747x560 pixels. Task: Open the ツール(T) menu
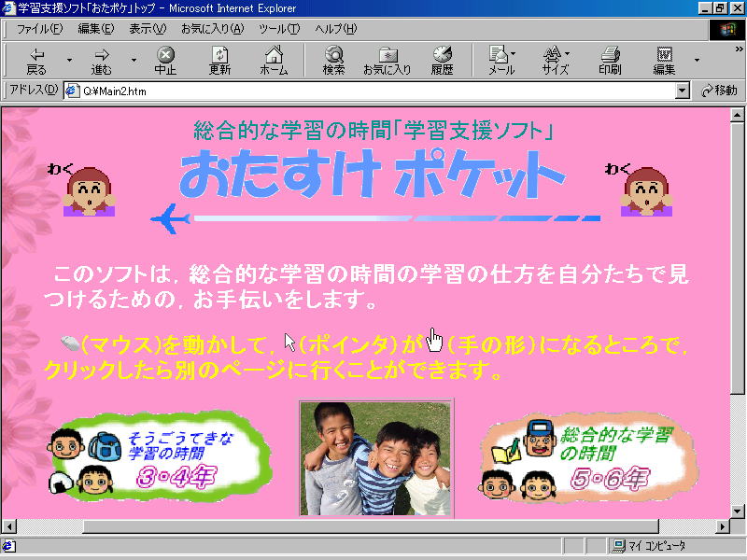coord(279,29)
